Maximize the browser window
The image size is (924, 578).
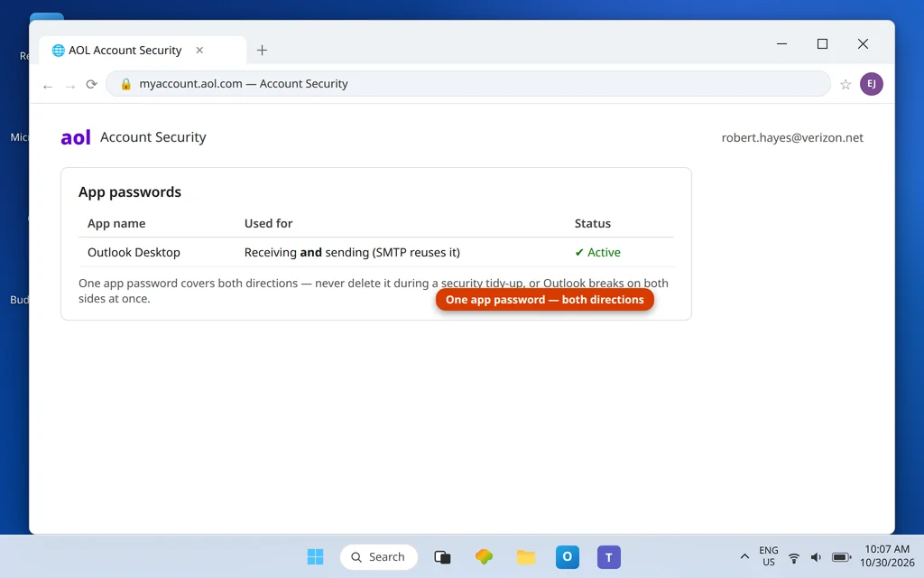[x=822, y=43]
